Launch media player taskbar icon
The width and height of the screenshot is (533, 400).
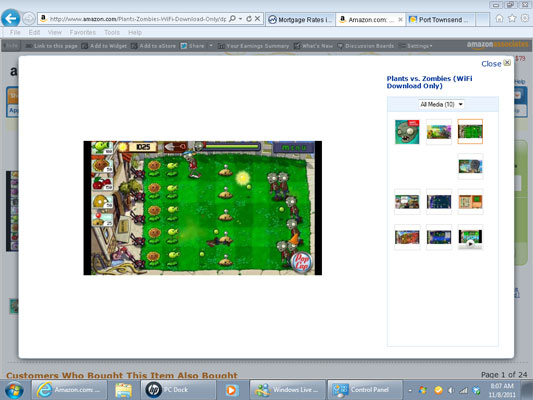(x=231, y=390)
